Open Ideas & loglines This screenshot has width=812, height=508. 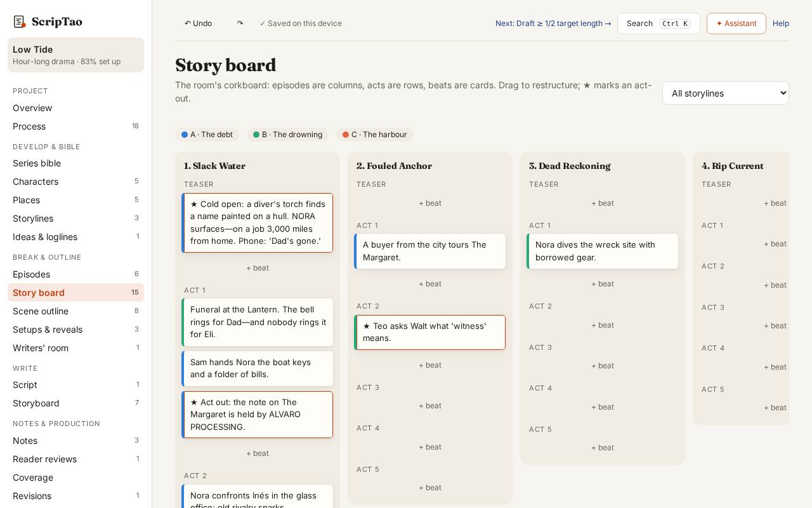[x=75, y=237]
